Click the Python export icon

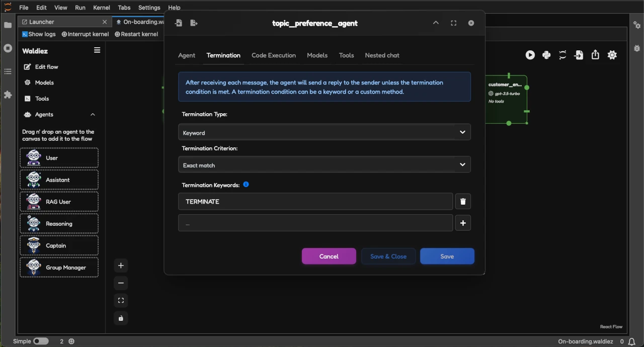546,55
